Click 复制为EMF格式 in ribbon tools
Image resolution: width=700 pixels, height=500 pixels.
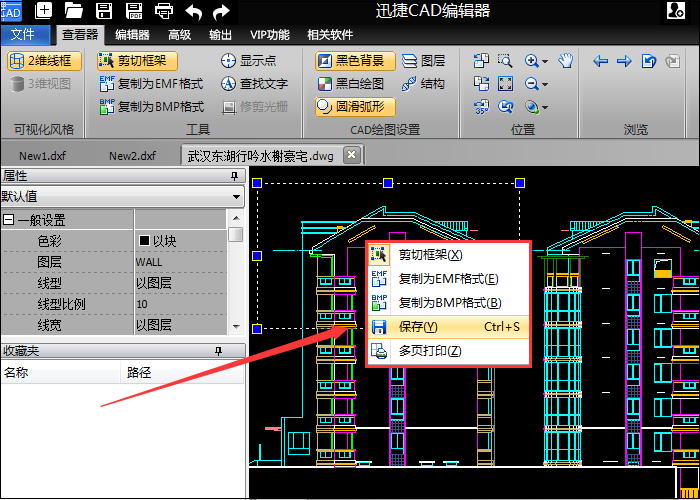pos(151,83)
